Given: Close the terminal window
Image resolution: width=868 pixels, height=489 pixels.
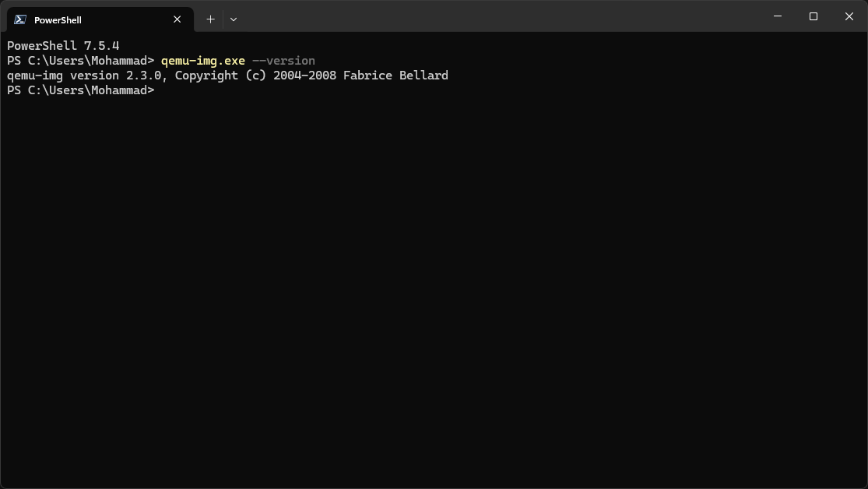Looking at the screenshot, I should [849, 16].
